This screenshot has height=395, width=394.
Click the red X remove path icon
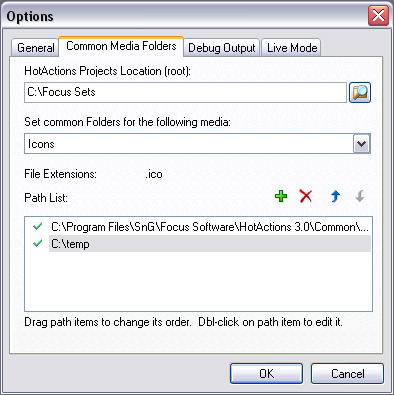(306, 196)
